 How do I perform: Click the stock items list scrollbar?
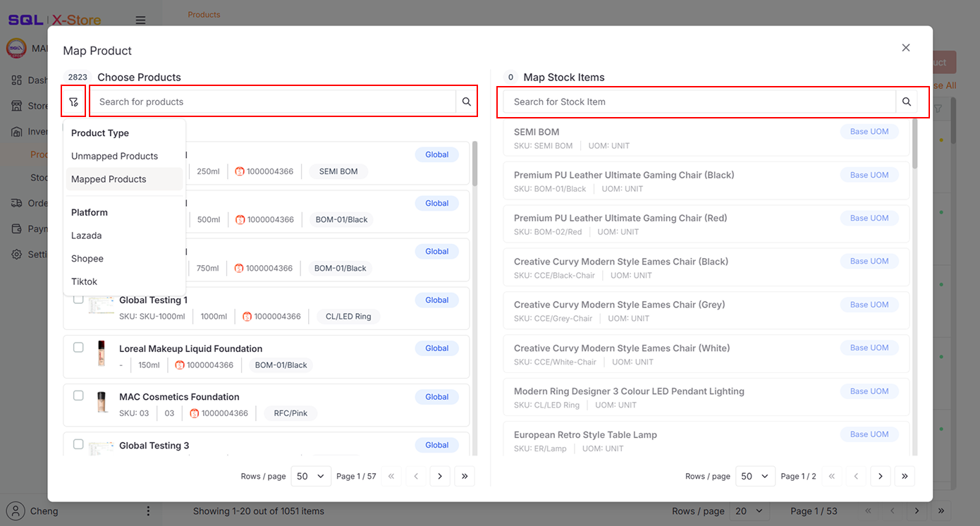(915, 145)
